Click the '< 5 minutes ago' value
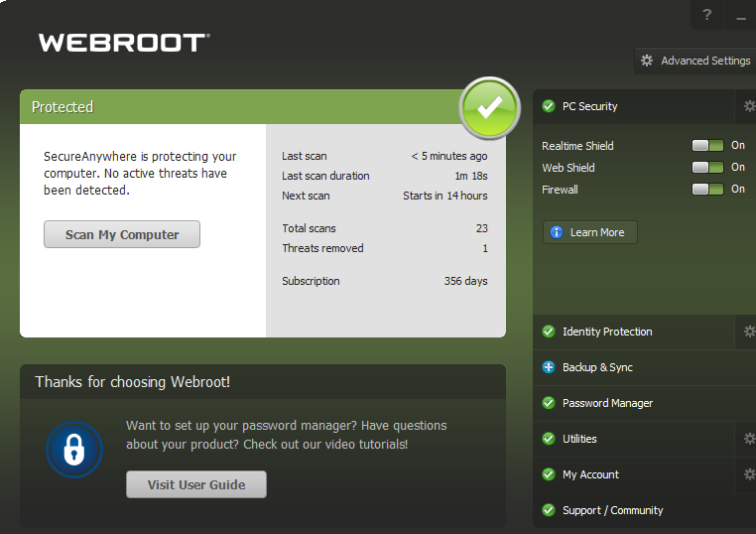Screen dimensions: 756x534 [448, 156]
